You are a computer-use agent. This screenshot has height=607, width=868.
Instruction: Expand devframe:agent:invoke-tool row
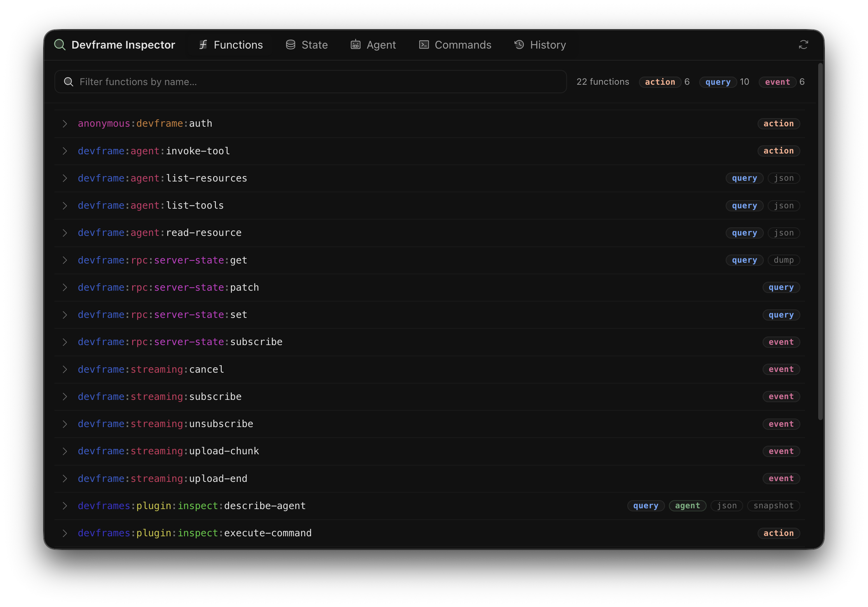(x=429, y=151)
